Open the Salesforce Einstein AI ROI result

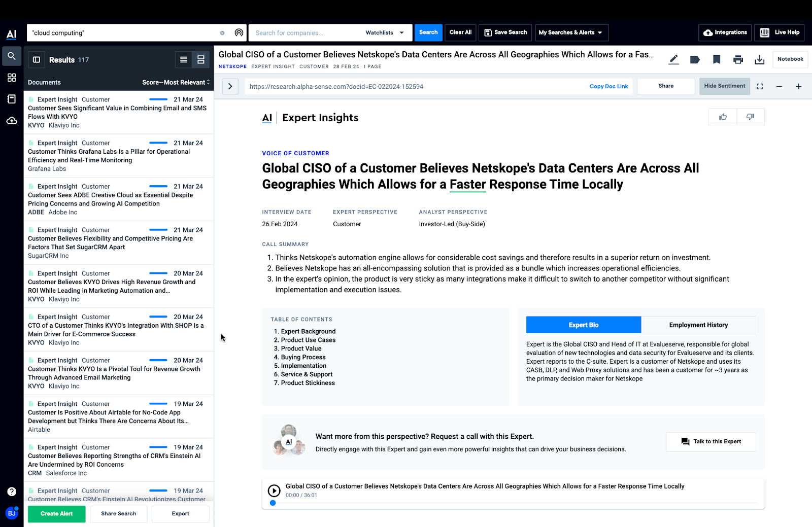[118, 460]
